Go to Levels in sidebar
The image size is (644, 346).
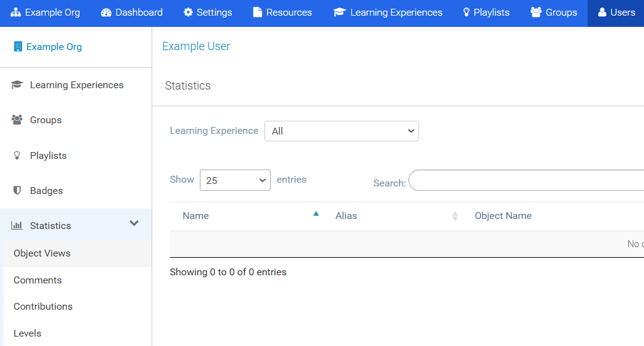tap(28, 333)
